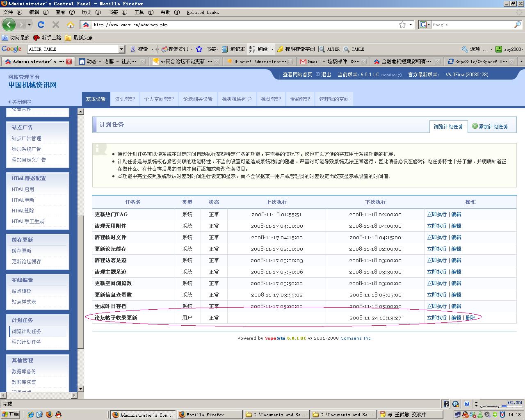Switch to 论坛相关设置 tab

(198, 99)
